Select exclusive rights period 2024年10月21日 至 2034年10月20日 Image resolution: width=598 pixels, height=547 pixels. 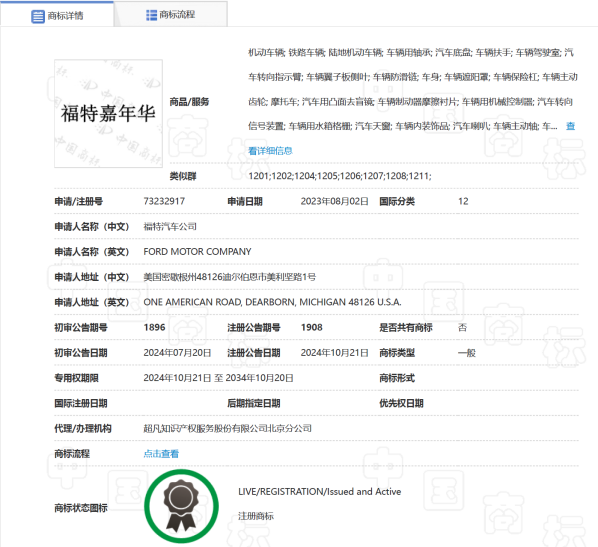pyautogui.click(x=219, y=378)
